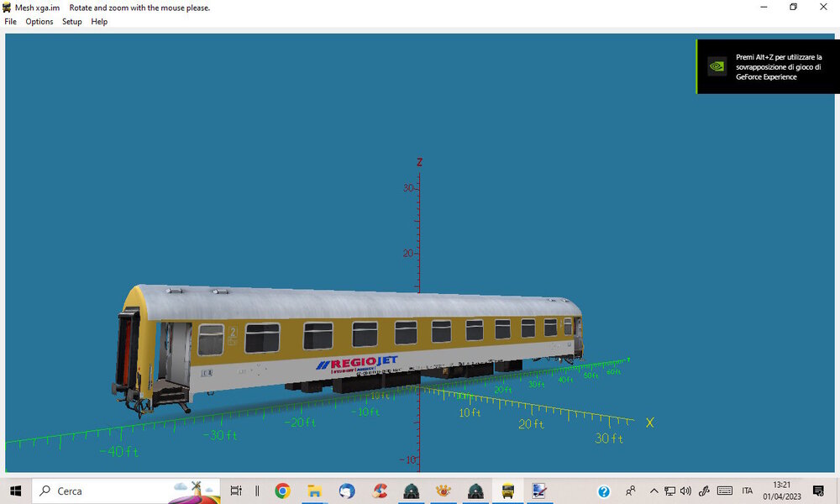
Task: Open the notification center icon
Action: [818, 491]
